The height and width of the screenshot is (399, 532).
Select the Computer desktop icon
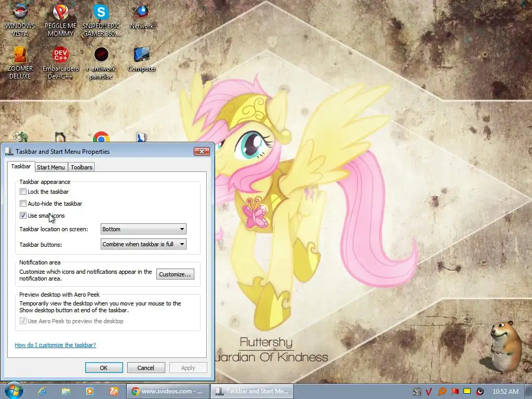tap(142, 60)
